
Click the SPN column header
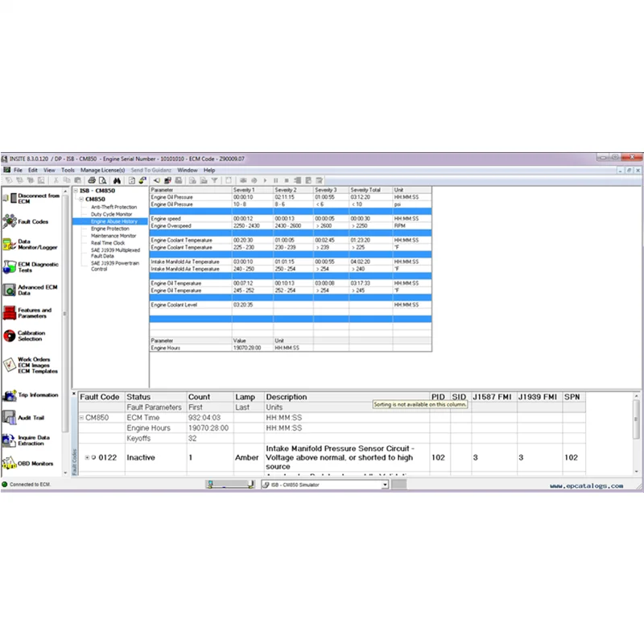click(x=574, y=397)
